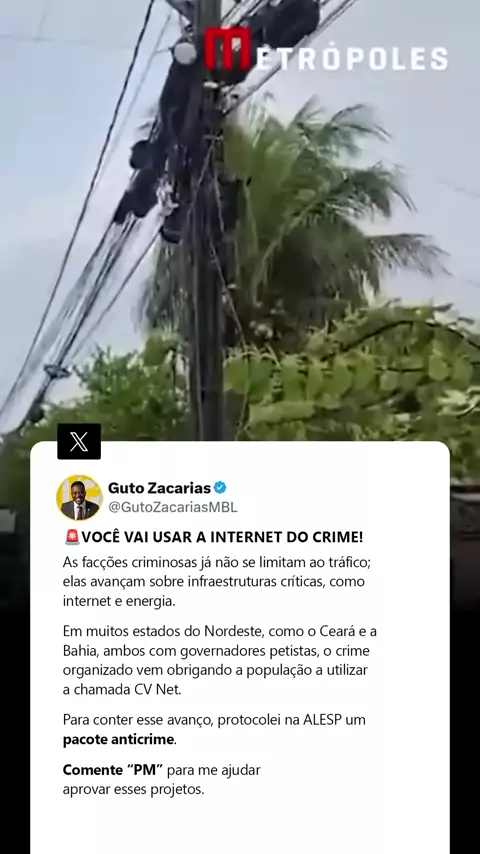Click the red Metrópoles M logo
Screen dimensions: 480x854
[x=227, y=49]
